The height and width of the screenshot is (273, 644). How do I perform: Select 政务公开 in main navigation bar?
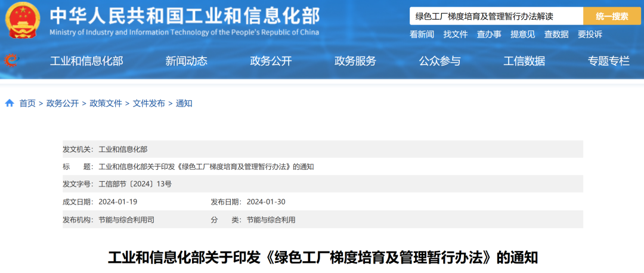click(x=271, y=60)
